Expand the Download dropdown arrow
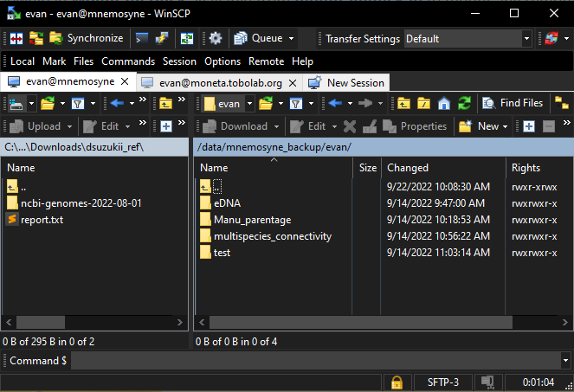The width and height of the screenshot is (574, 392). (x=276, y=127)
